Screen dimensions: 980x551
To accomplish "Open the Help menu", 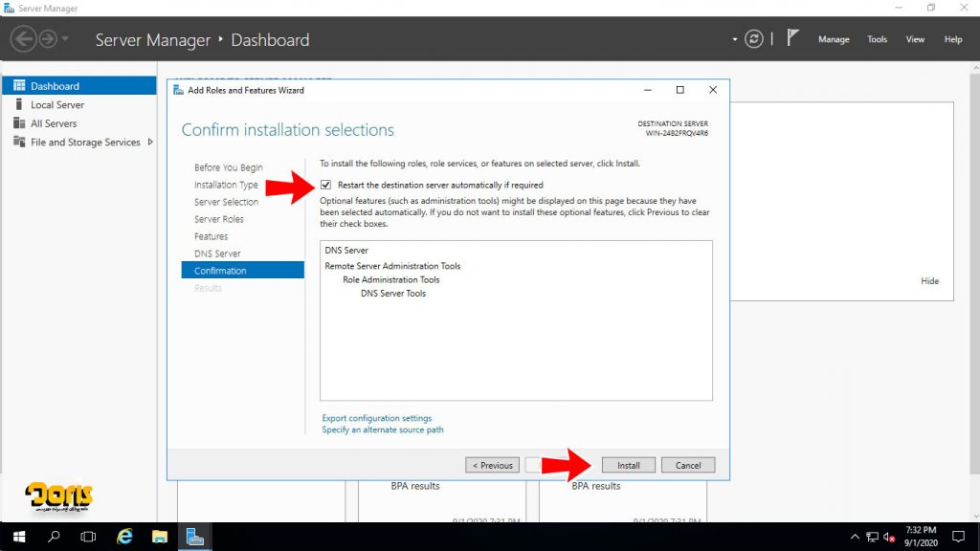I will [953, 39].
